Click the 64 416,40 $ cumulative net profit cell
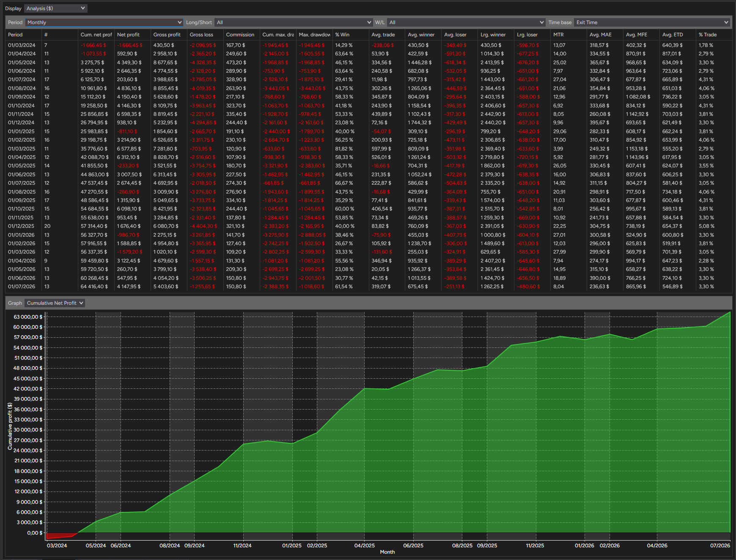This screenshot has width=736, height=560. (94, 287)
